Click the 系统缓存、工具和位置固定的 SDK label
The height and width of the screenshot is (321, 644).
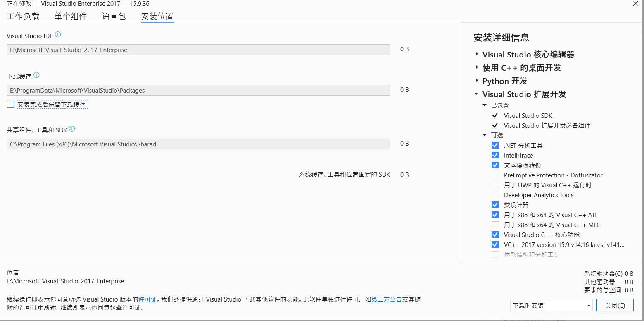[345, 175]
